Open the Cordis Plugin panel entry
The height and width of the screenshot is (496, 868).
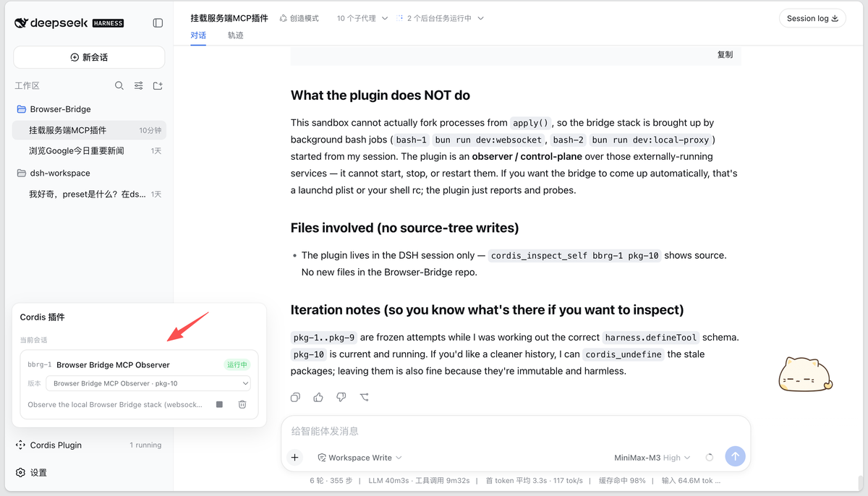89,445
